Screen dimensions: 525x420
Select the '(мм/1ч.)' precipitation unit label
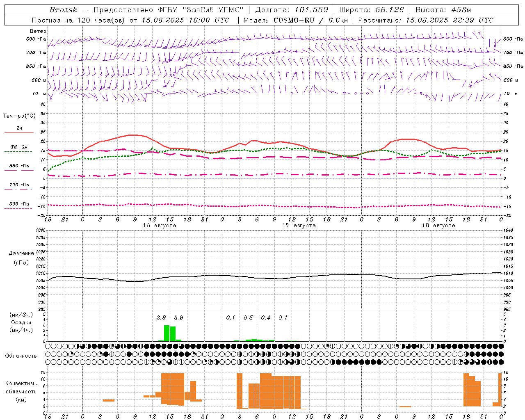(x=21, y=330)
